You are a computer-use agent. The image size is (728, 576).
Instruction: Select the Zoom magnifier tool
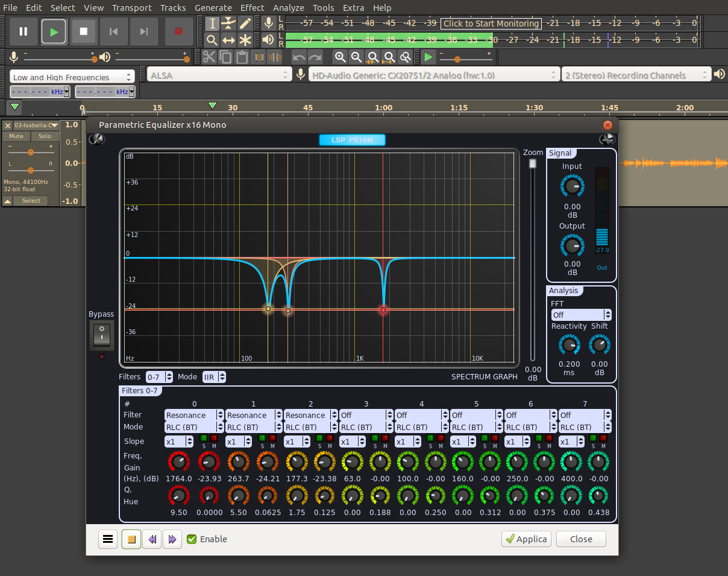[212, 40]
